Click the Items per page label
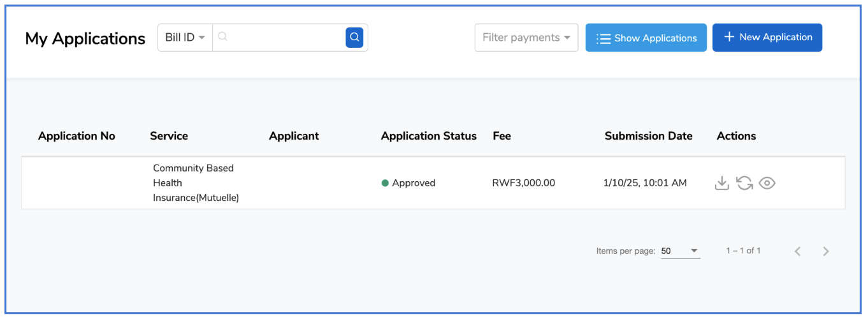Viewport: 868px width, 319px height. click(626, 251)
